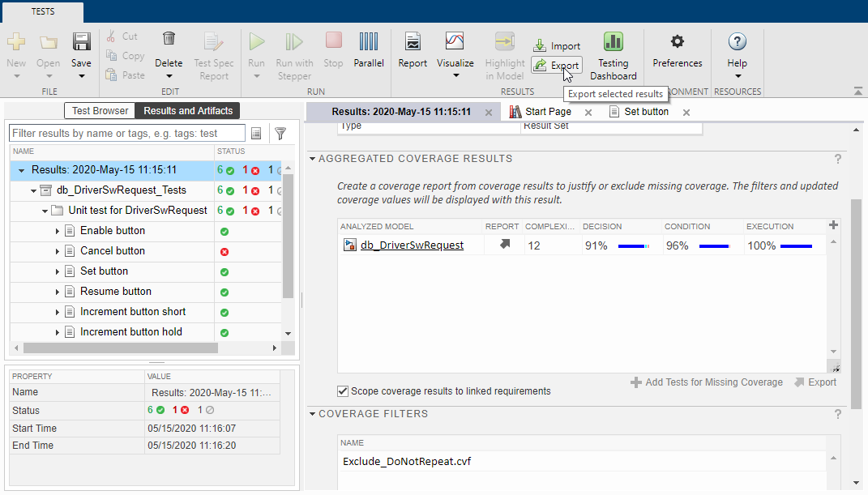Open the db_DriverSwRequest model link
The height and width of the screenshot is (495, 868).
click(x=412, y=245)
